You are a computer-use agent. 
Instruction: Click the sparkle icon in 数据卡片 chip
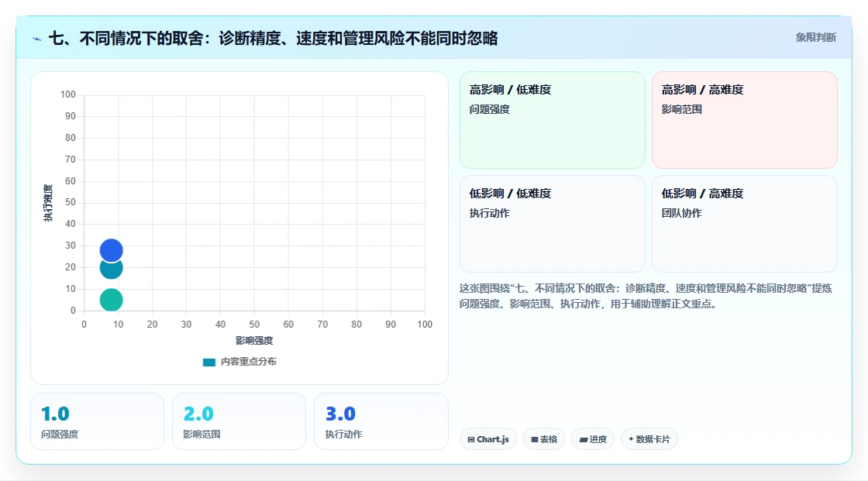(631, 439)
